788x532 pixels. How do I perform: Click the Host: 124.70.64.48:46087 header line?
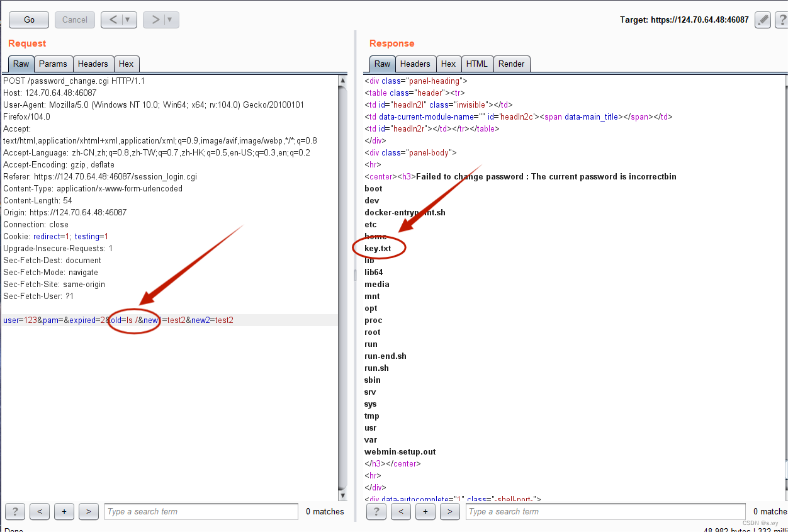click(x=50, y=93)
